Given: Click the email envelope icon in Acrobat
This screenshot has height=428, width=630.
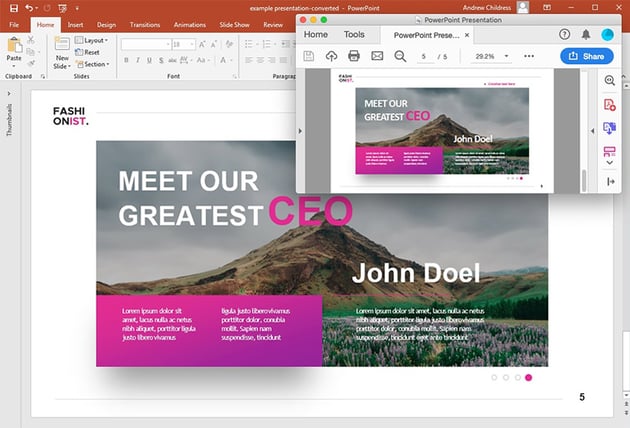Looking at the screenshot, I should point(377,56).
